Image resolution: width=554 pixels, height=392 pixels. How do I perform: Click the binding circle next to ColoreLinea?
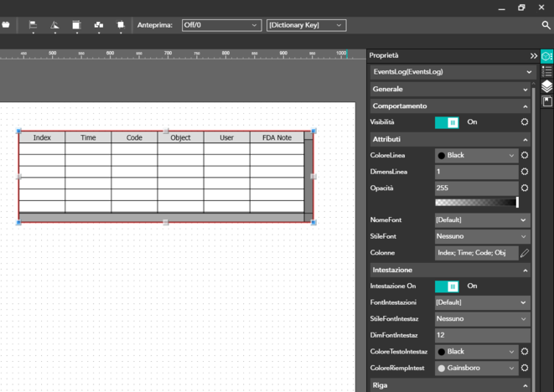(525, 155)
